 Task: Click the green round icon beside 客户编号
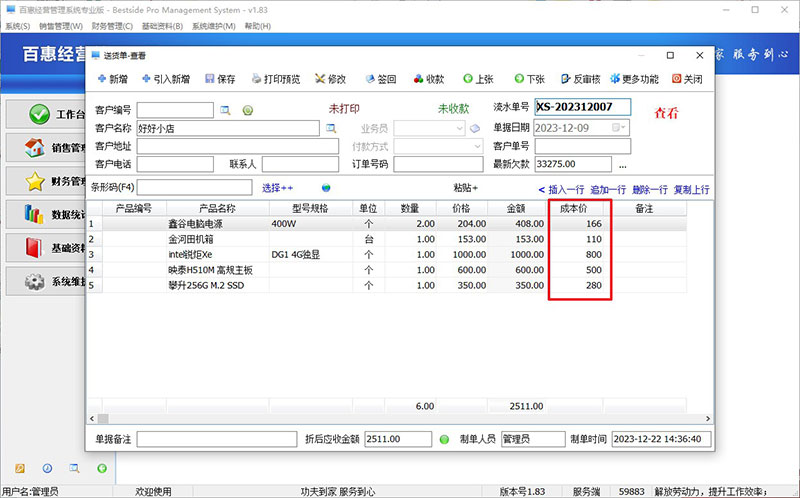(247, 110)
